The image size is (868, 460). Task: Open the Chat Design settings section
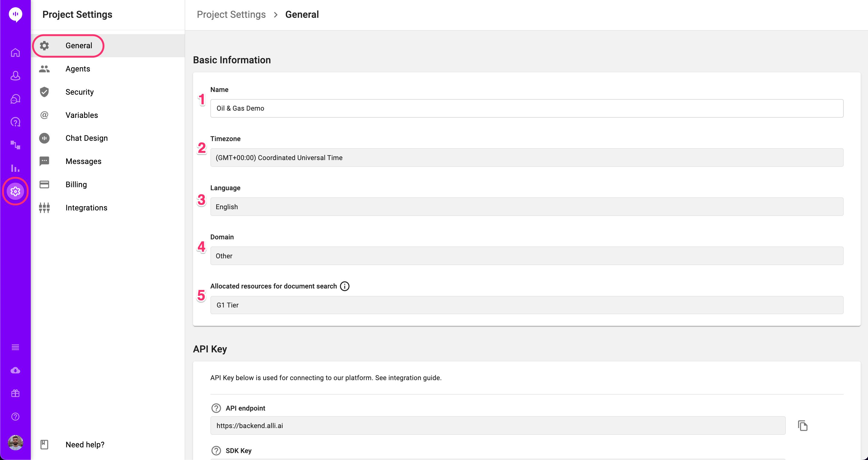pos(87,138)
